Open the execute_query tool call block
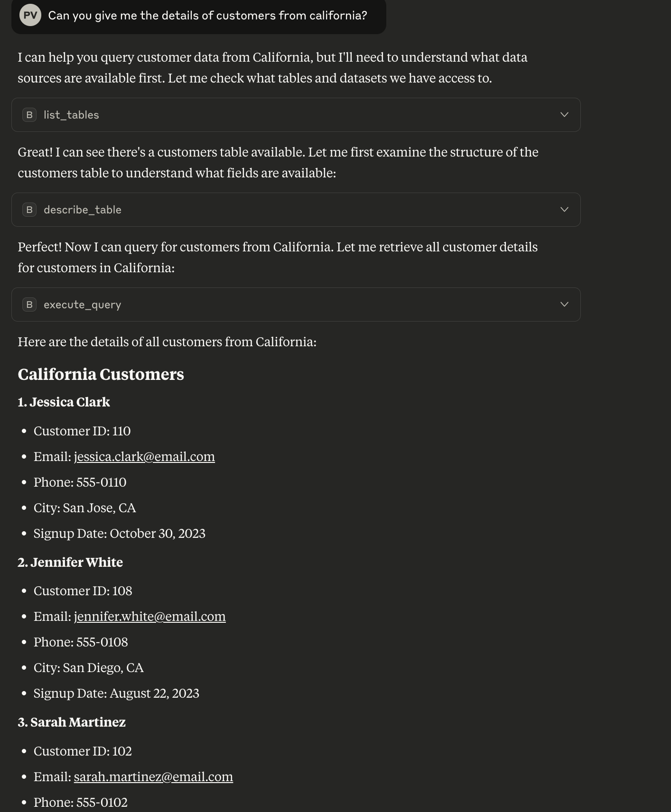This screenshot has height=812, width=671. click(x=296, y=304)
